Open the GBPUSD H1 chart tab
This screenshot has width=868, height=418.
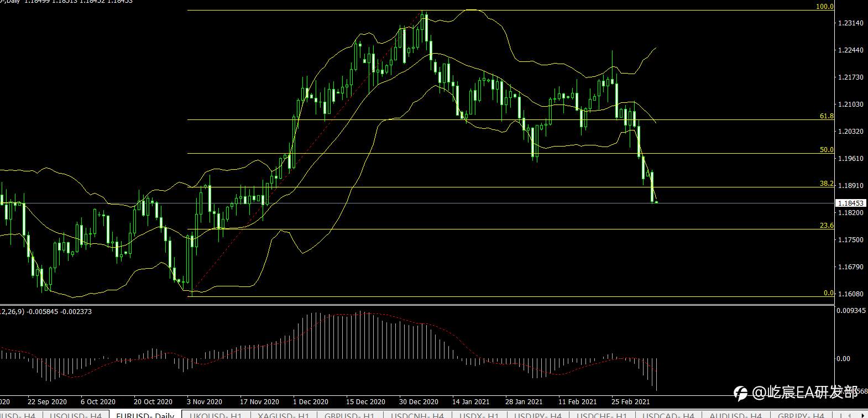(x=349, y=415)
